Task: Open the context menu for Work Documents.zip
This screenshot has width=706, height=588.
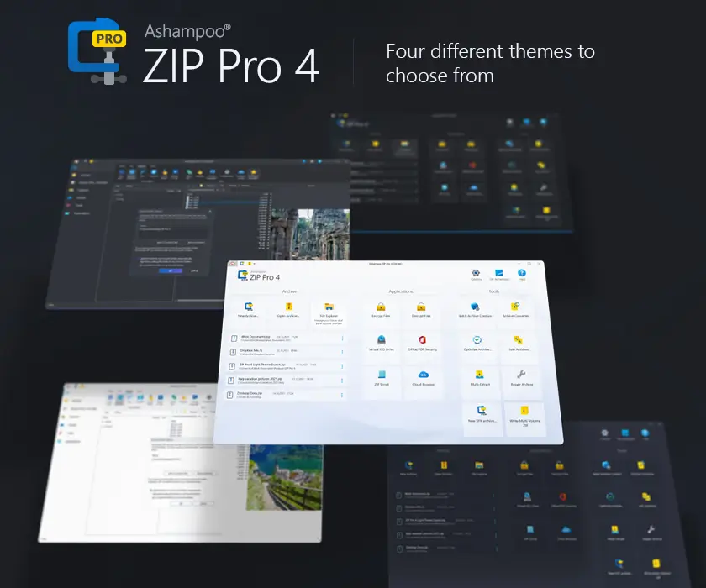Action: click(341, 337)
